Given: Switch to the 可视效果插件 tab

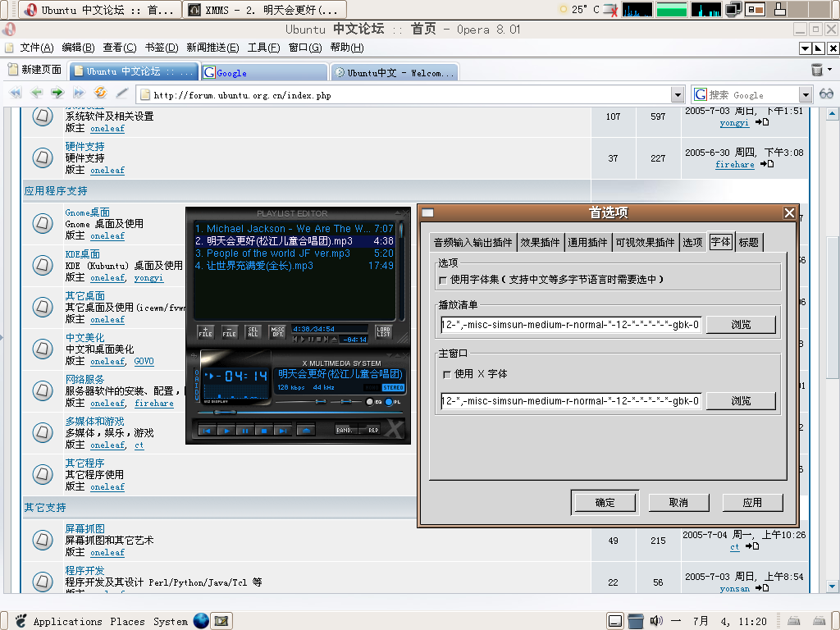Looking at the screenshot, I should tap(645, 243).
